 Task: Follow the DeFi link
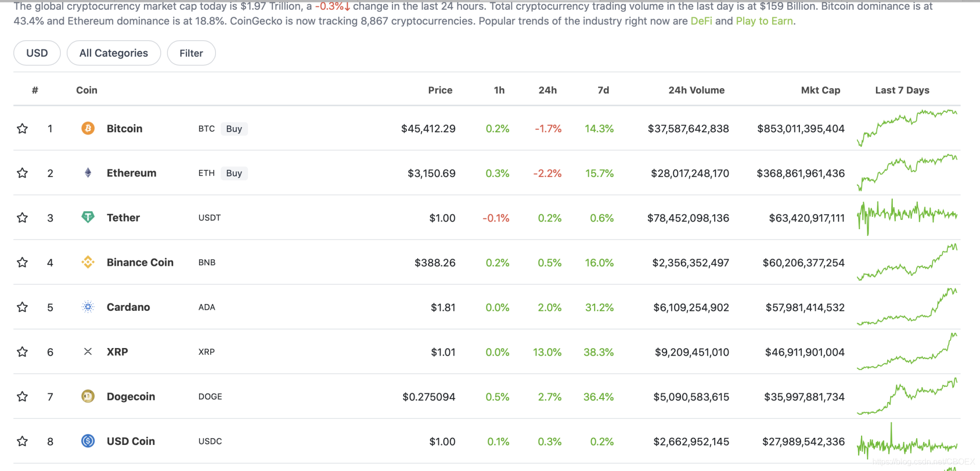[701, 21]
